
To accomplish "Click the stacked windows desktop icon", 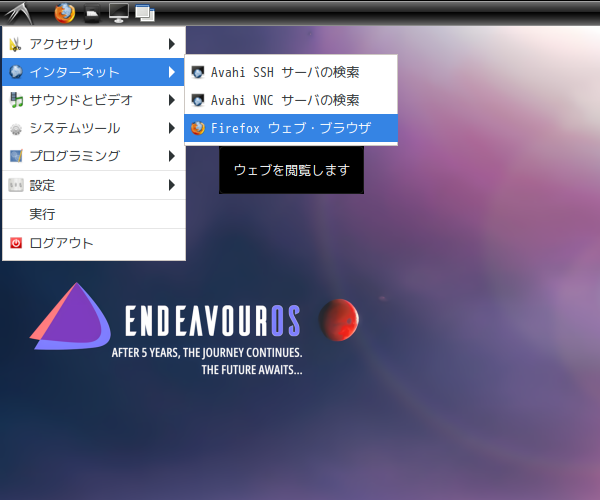I will [145, 13].
